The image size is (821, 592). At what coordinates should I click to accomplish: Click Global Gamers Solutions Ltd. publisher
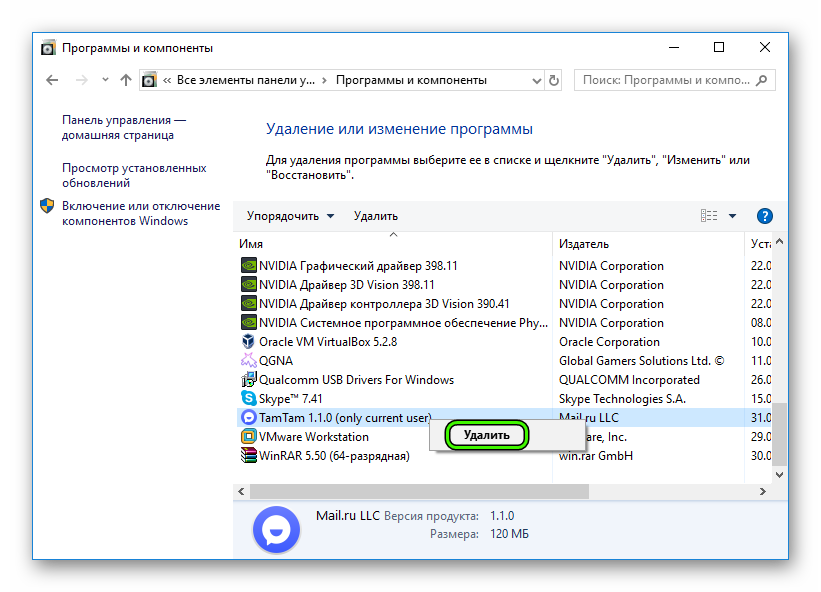641,361
